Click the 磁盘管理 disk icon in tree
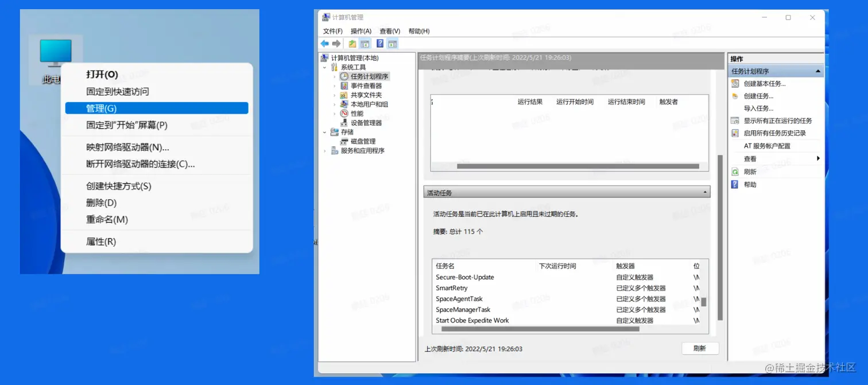 click(x=344, y=141)
